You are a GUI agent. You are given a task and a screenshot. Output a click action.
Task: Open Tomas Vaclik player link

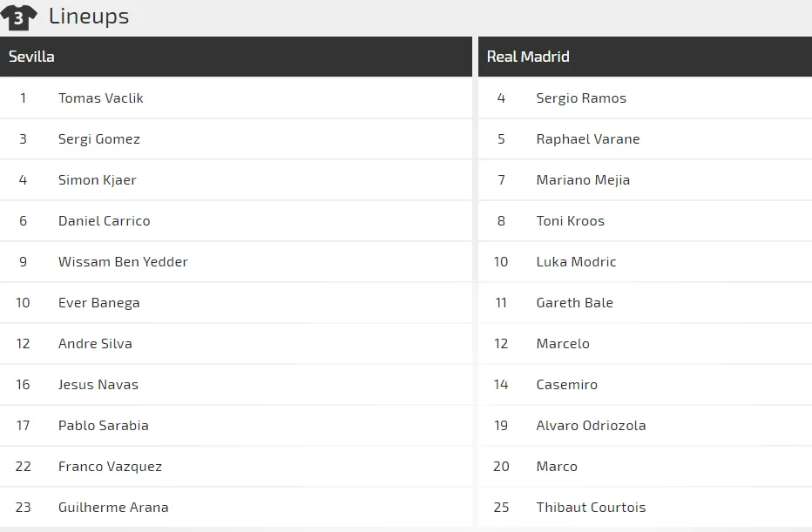click(x=100, y=98)
